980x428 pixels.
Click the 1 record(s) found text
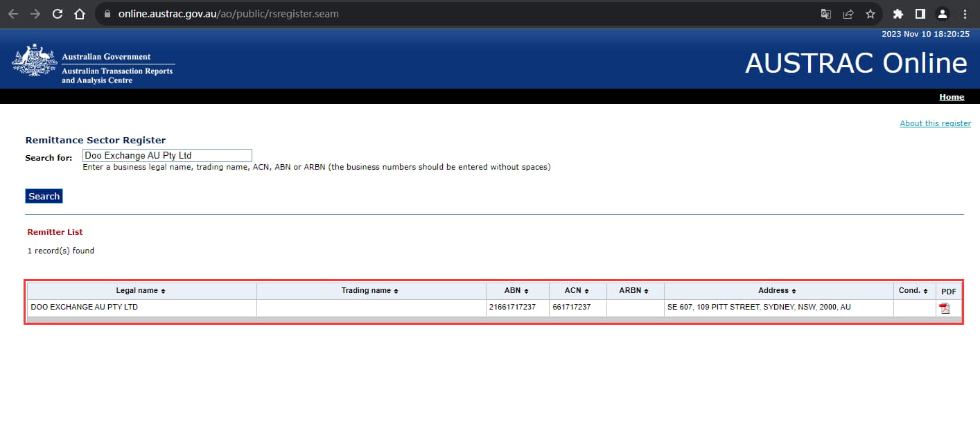[61, 251]
